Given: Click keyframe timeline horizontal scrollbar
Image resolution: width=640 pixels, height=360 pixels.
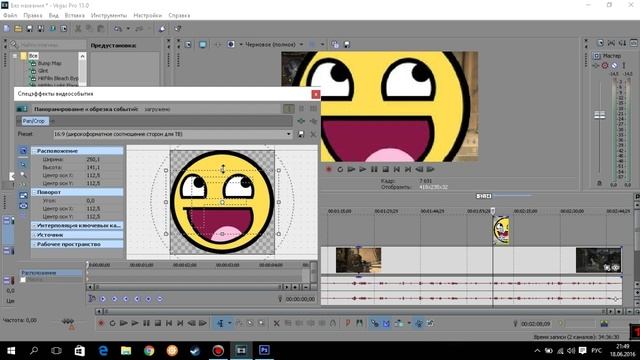Looking at the screenshot, I should [188, 287].
